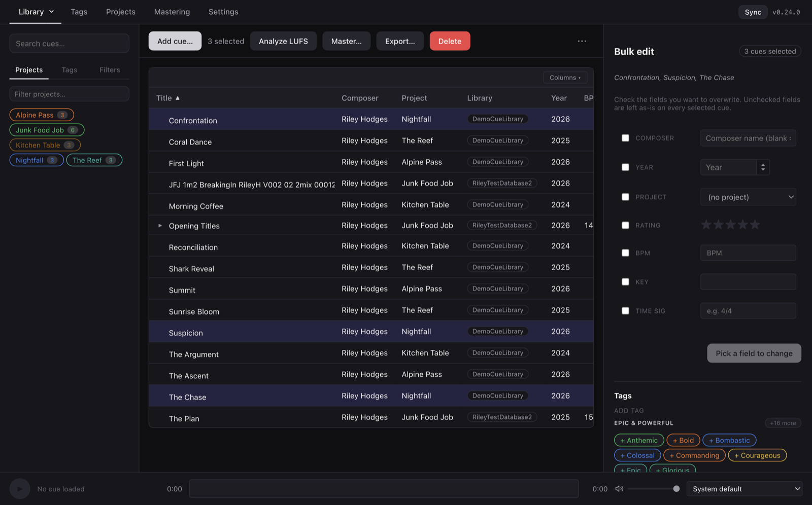Enable the Composer overwrite checkbox
The width and height of the screenshot is (812, 505).
(x=625, y=138)
